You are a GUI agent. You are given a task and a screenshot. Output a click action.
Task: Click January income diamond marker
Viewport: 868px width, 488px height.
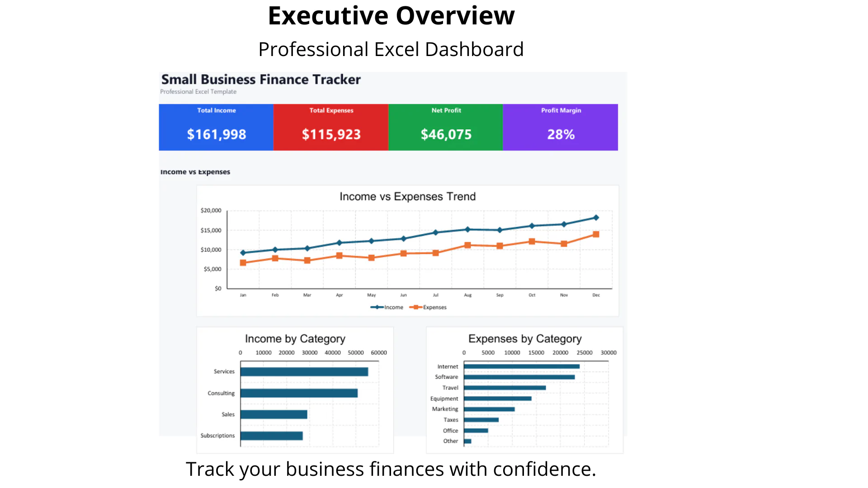(x=243, y=253)
